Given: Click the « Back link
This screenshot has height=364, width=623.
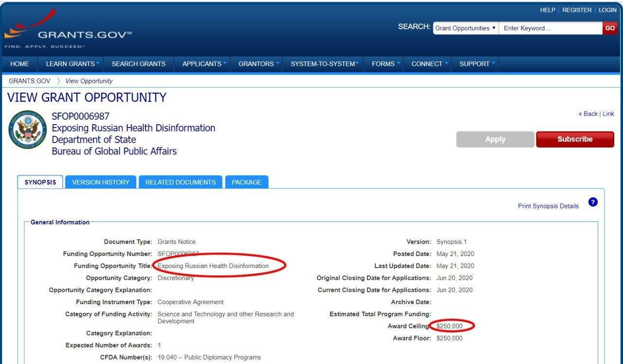Looking at the screenshot, I should pos(588,114).
